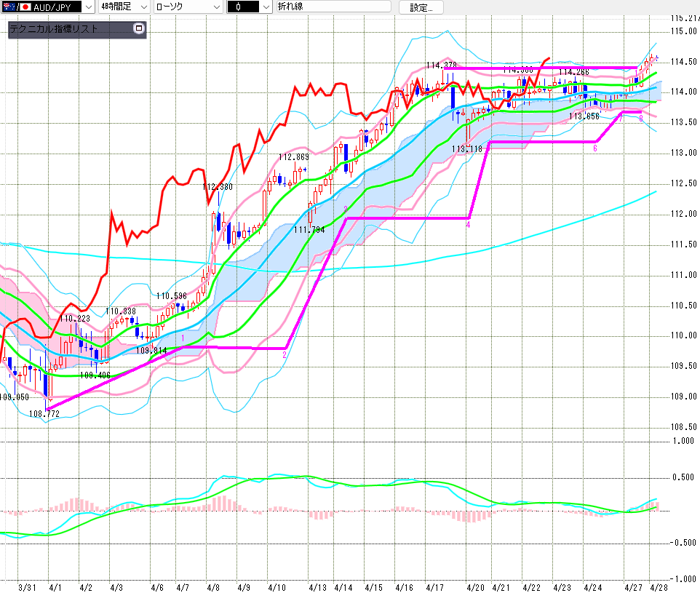Open the 設定 settings button
The image size is (700, 593).
pos(421,7)
